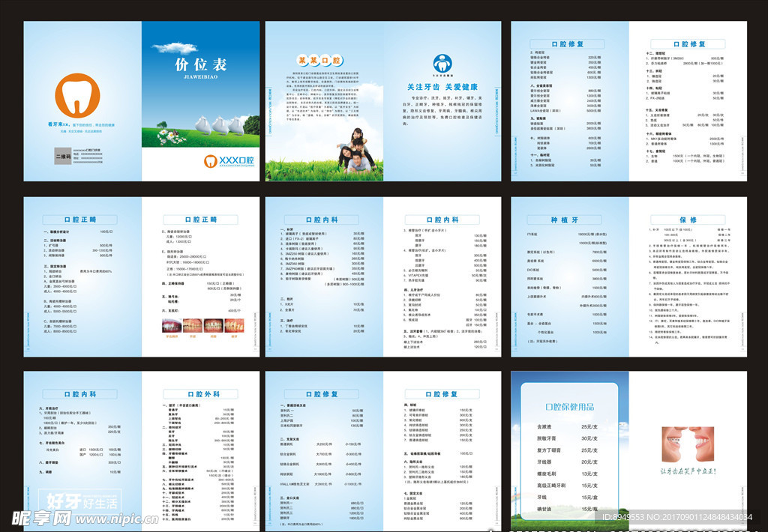Click the 好牙好生活 slogan text

[82, 502]
